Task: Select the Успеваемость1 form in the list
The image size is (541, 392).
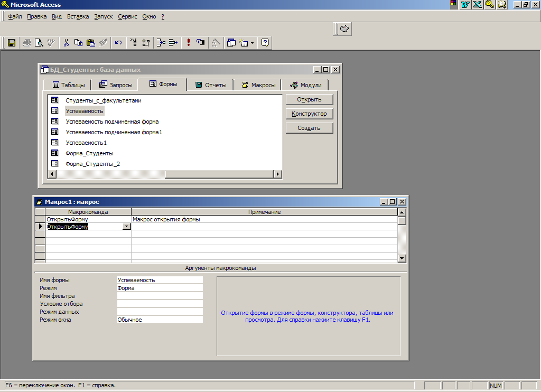Action: click(x=86, y=143)
